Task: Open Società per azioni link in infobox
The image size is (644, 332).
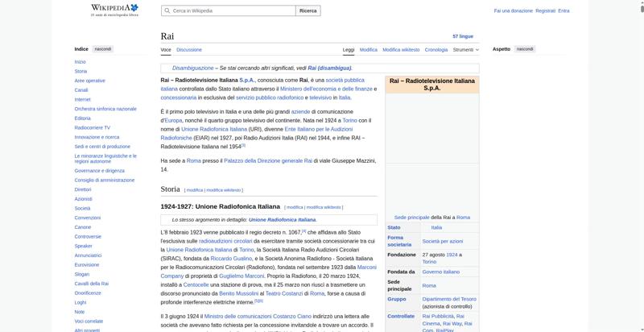Action: point(442,241)
